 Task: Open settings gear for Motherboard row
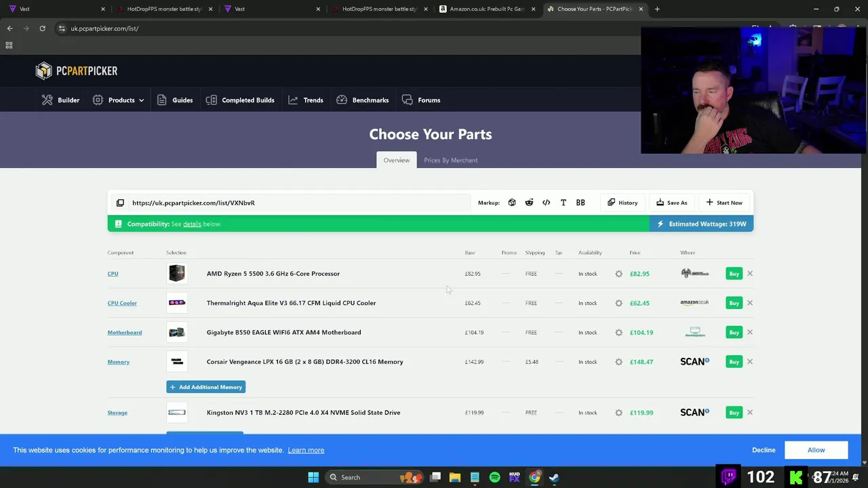pyautogui.click(x=618, y=332)
